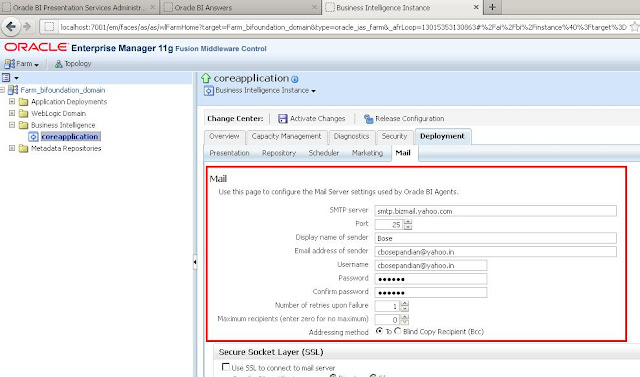Click the Topology icon
The height and width of the screenshot is (377, 640).
pos(58,64)
